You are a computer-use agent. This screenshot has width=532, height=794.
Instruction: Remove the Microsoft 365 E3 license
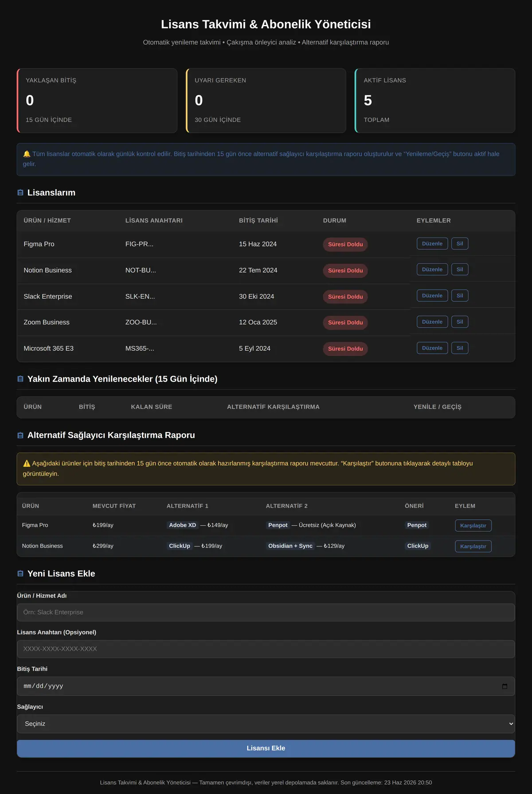point(460,348)
